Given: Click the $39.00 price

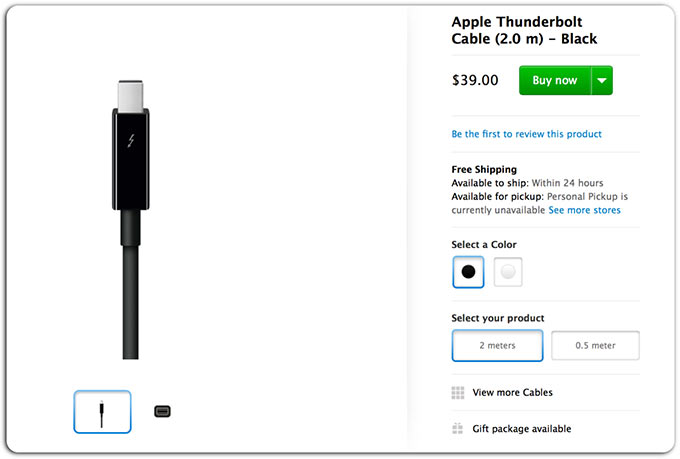Looking at the screenshot, I should pyautogui.click(x=475, y=80).
